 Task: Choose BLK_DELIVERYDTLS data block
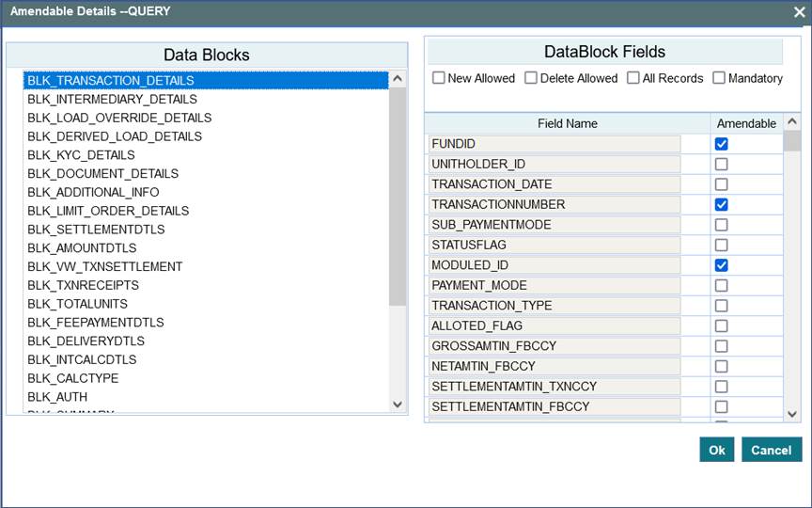pyautogui.click(x=206, y=341)
